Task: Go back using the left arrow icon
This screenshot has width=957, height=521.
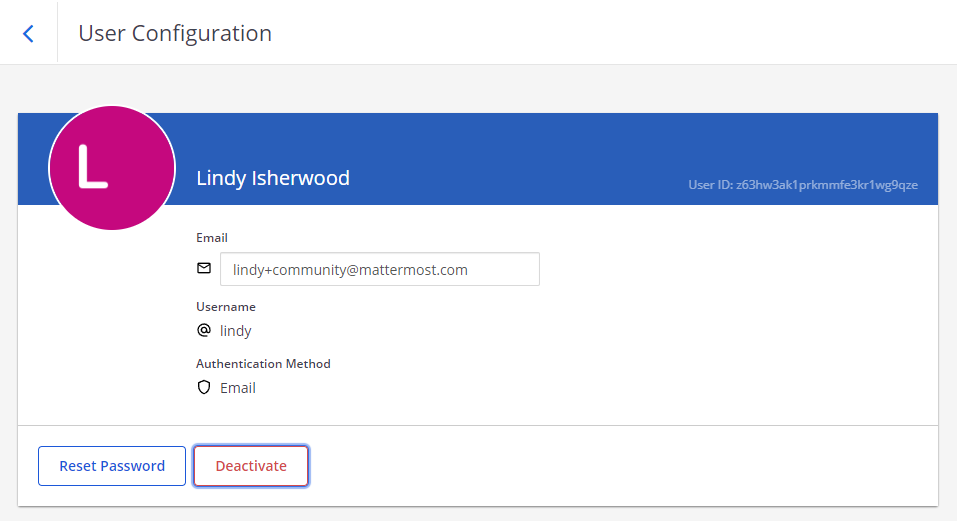Action: (28, 33)
